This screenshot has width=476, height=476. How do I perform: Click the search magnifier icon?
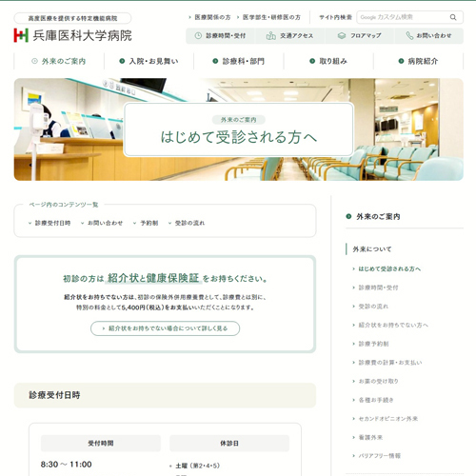pos(453,17)
